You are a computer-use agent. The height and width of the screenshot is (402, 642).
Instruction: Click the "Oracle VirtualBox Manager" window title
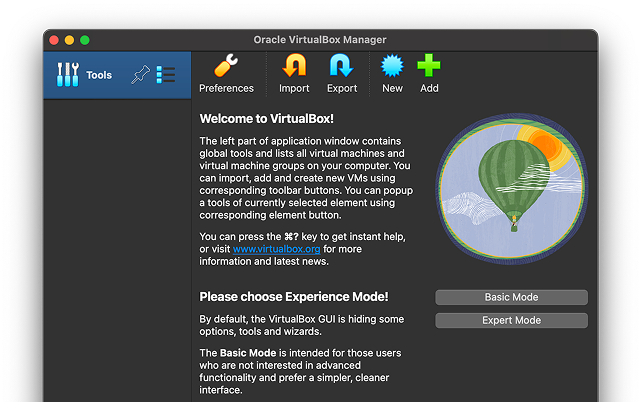click(320, 40)
